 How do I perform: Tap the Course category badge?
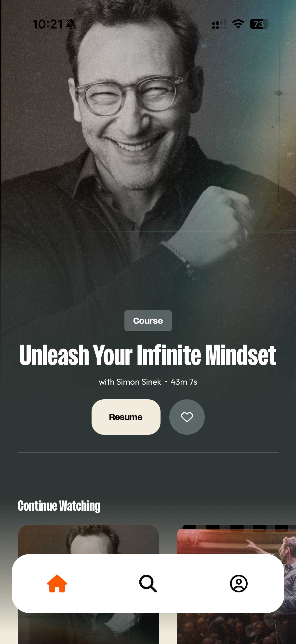tap(148, 321)
